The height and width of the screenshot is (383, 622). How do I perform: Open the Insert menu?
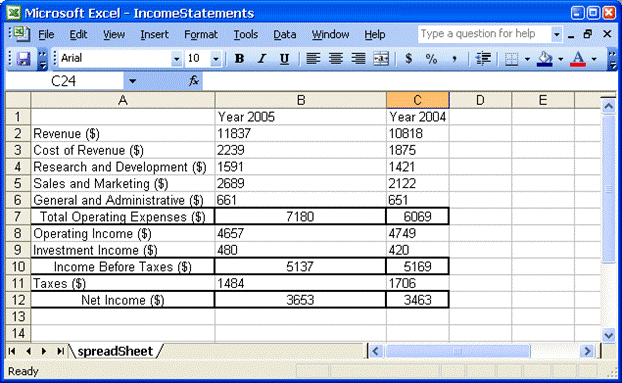[154, 34]
